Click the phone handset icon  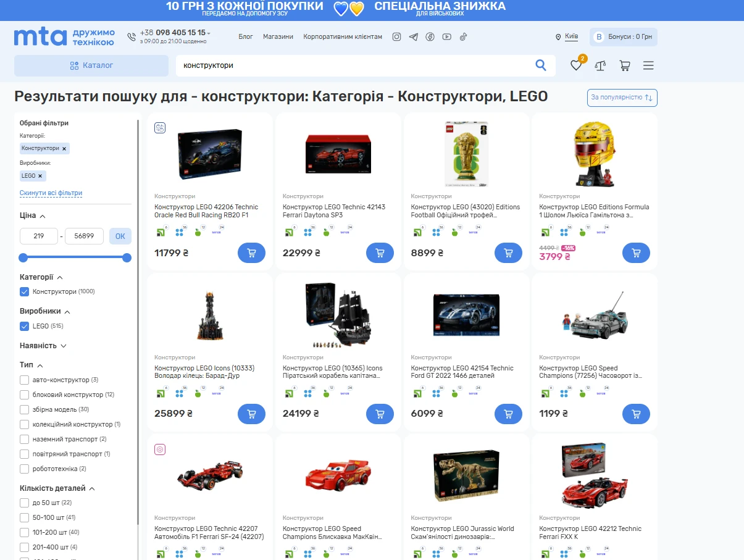tap(132, 37)
